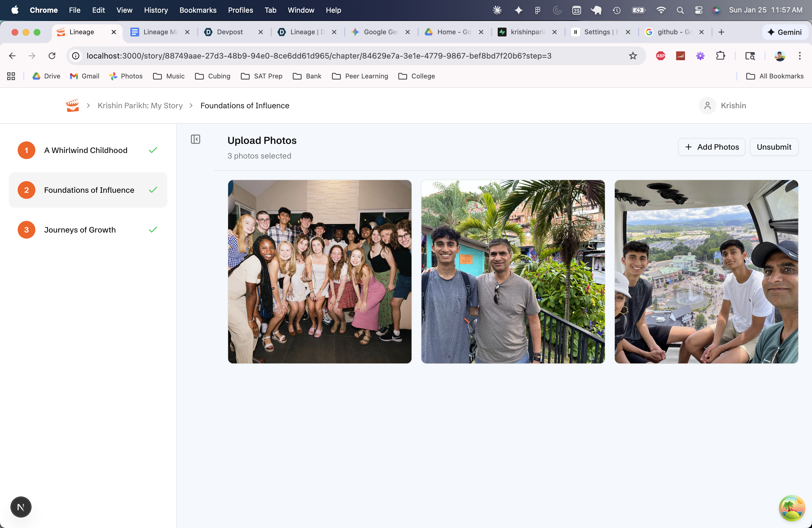Switch to the Devpost tab
812x528 pixels.
pos(230,32)
